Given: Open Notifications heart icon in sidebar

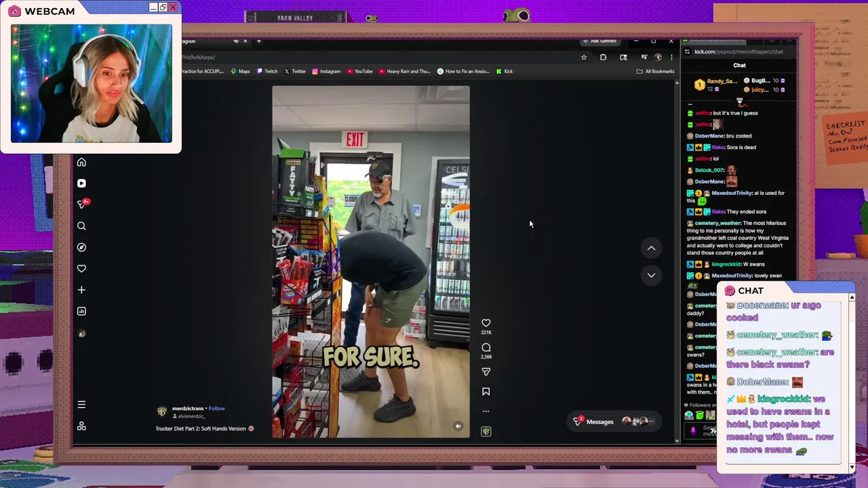Looking at the screenshot, I should click(x=81, y=268).
